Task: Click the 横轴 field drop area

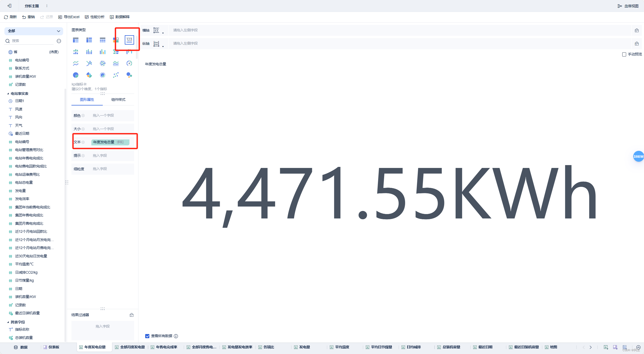Action: coord(400,30)
